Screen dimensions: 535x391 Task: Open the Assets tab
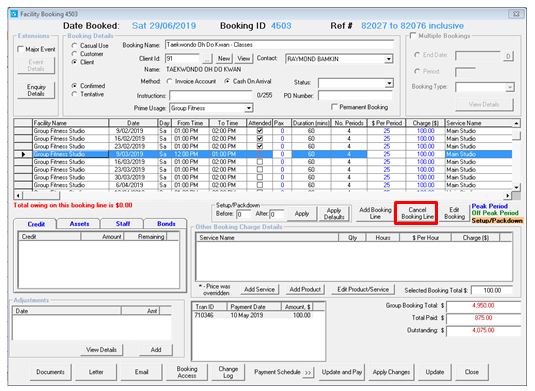coord(79,224)
